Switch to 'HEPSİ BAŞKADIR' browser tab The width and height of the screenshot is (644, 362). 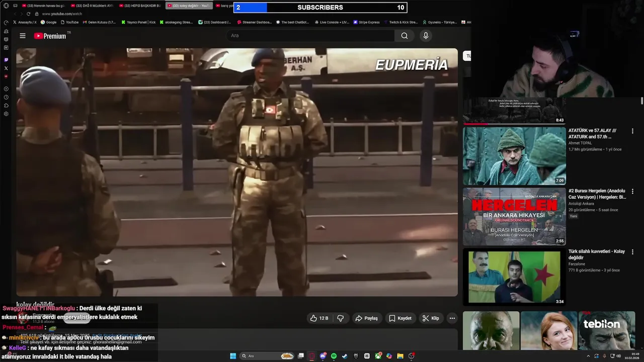click(x=140, y=6)
